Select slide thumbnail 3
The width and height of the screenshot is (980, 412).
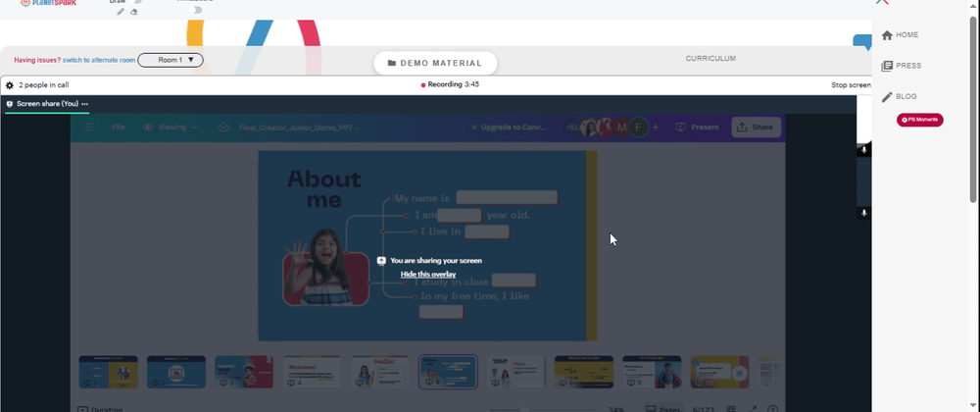pos(244,372)
